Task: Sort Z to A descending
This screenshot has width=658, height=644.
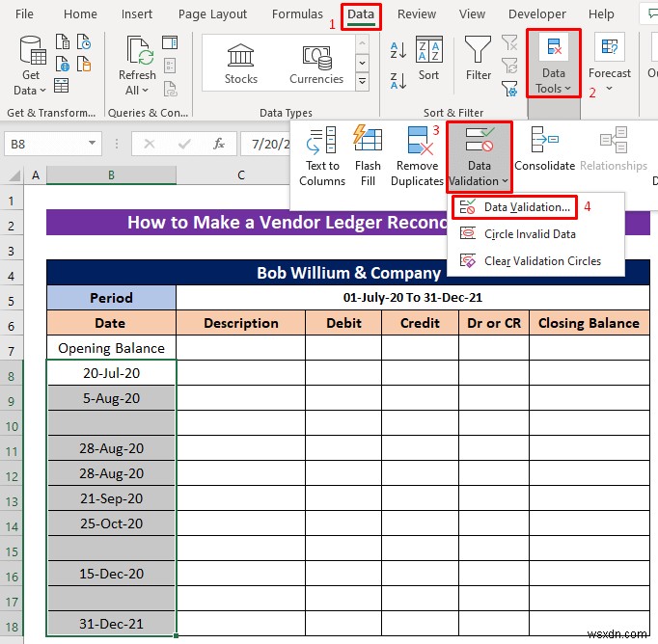Action: tap(398, 81)
